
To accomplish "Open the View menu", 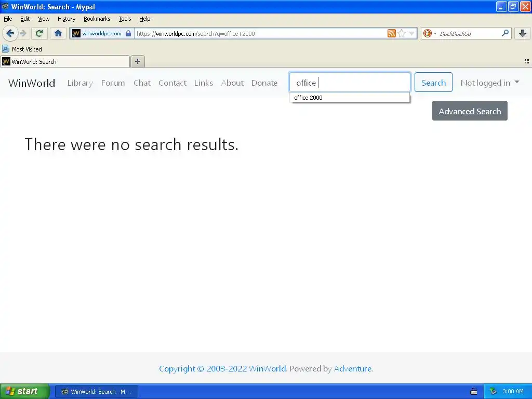I will [x=44, y=19].
